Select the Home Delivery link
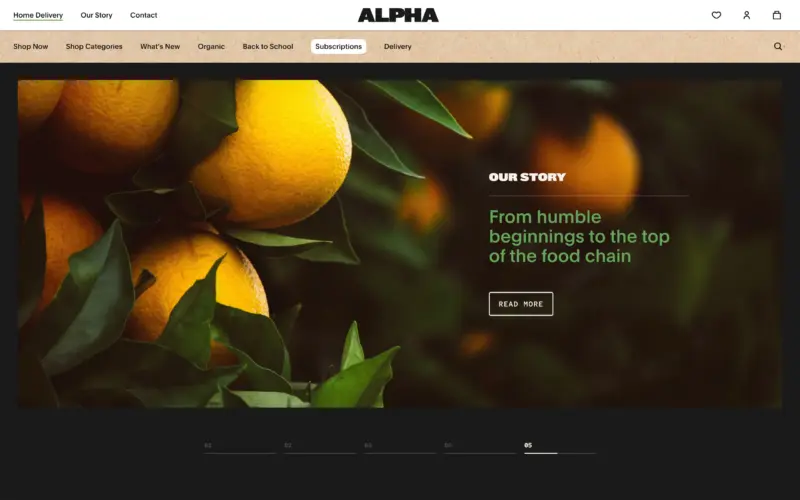The image size is (800, 500). pos(38,15)
